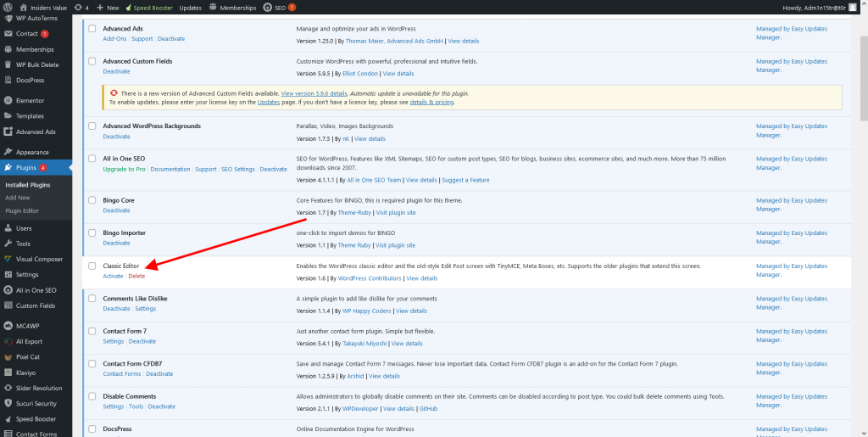The width and height of the screenshot is (868, 437).
Task: Open the MC4WP sidebar icon
Action: click(x=8, y=326)
